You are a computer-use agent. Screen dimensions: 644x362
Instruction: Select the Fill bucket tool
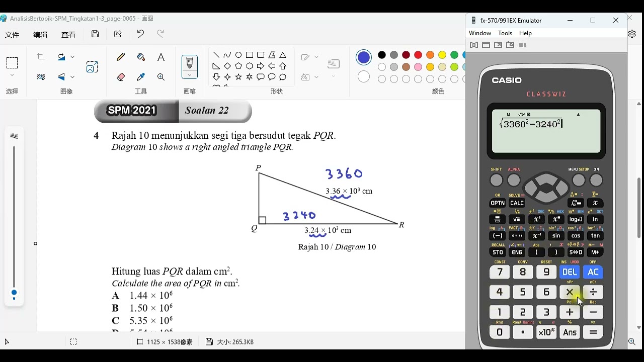(141, 57)
